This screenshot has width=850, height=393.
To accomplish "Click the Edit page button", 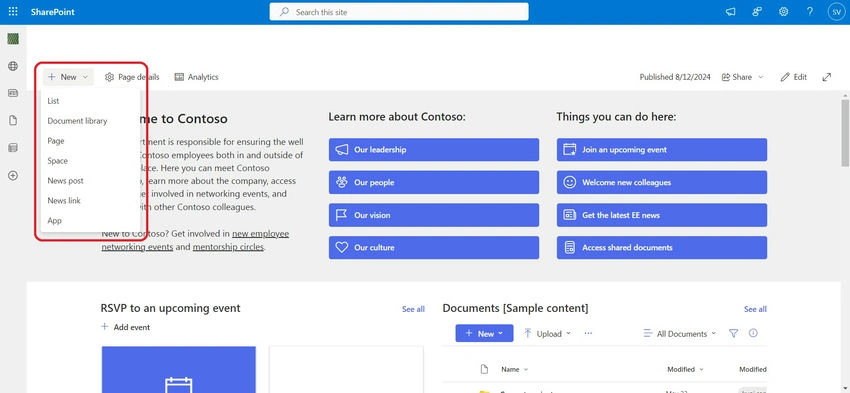I will coord(794,77).
